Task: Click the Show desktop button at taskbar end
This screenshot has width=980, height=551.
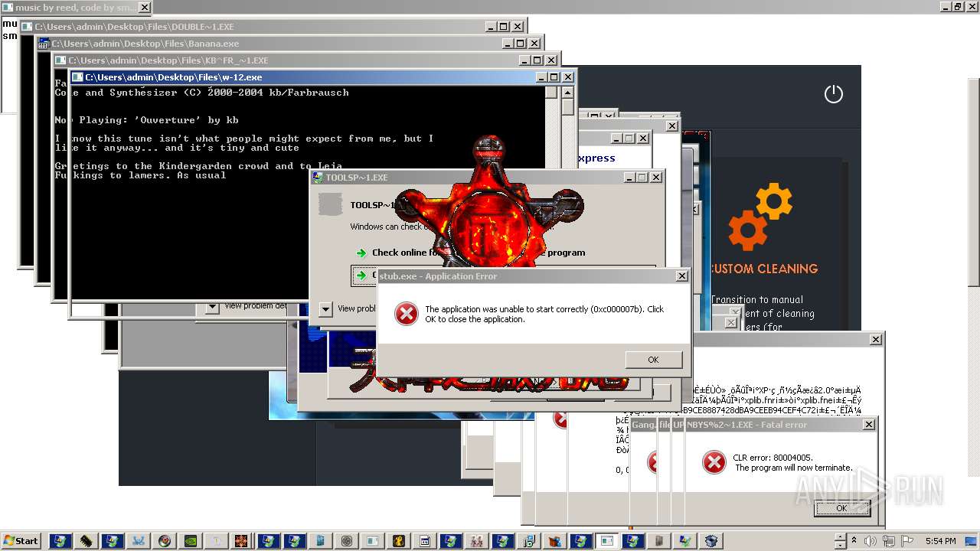Action: point(970,541)
